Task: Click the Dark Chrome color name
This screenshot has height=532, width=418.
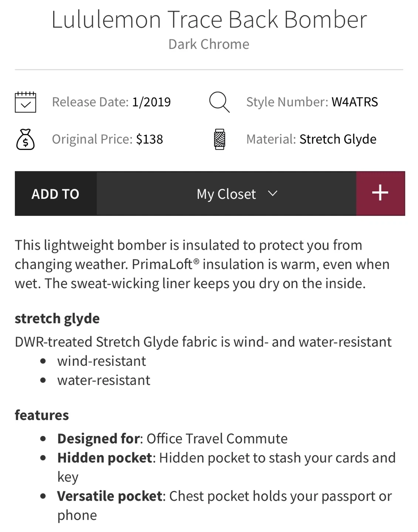Action: pos(209,44)
